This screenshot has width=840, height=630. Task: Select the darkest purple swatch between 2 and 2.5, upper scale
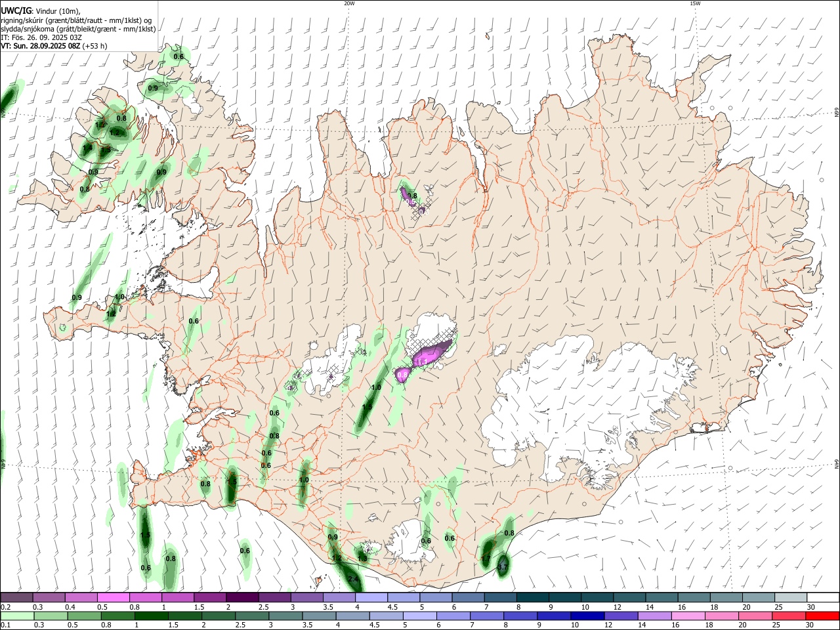point(242,598)
